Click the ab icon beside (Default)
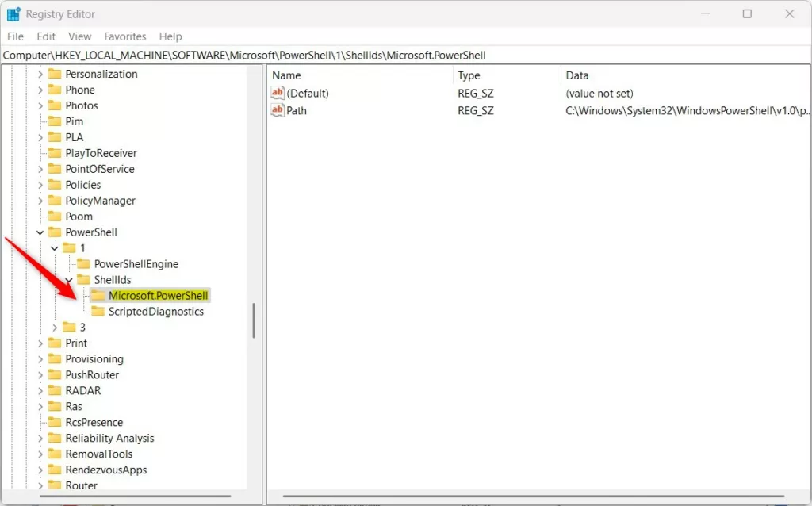 278,93
